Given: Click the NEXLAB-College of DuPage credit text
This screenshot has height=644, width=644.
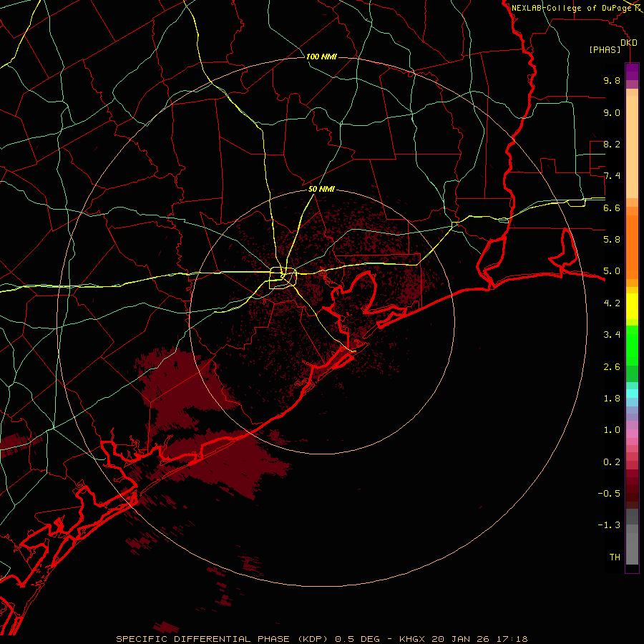Looking at the screenshot, I should pos(573,8).
